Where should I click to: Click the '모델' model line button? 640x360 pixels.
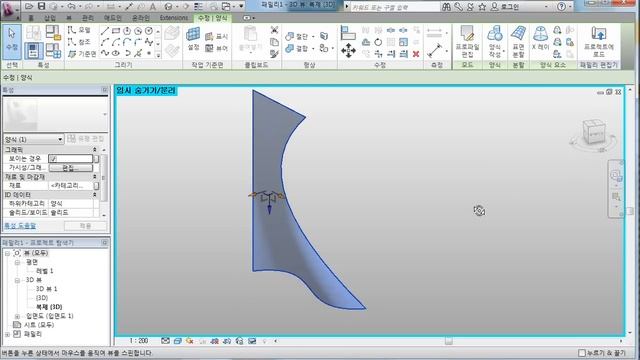point(79,30)
